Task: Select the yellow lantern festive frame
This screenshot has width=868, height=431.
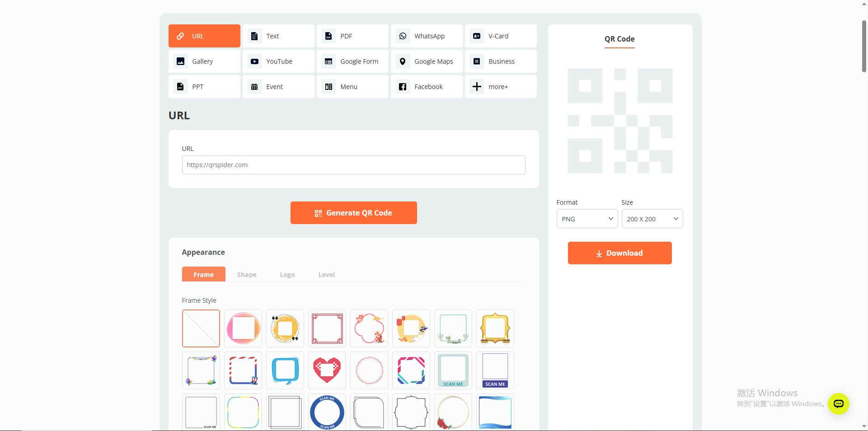Action: 411,328
